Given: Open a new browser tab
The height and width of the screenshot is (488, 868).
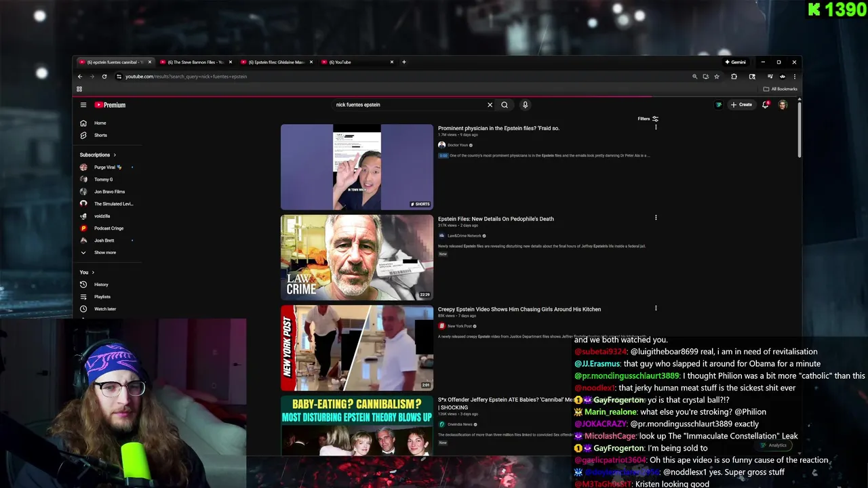Looking at the screenshot, I should (403, 62).
